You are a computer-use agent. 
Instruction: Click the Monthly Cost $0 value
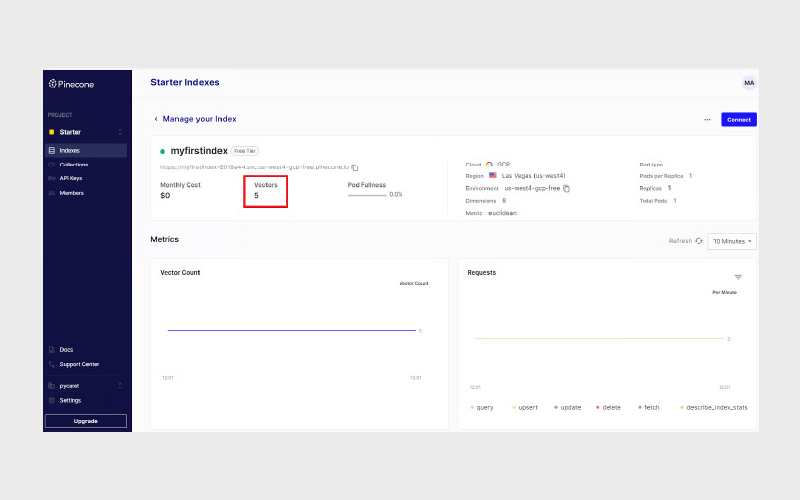tap(165, 196)
